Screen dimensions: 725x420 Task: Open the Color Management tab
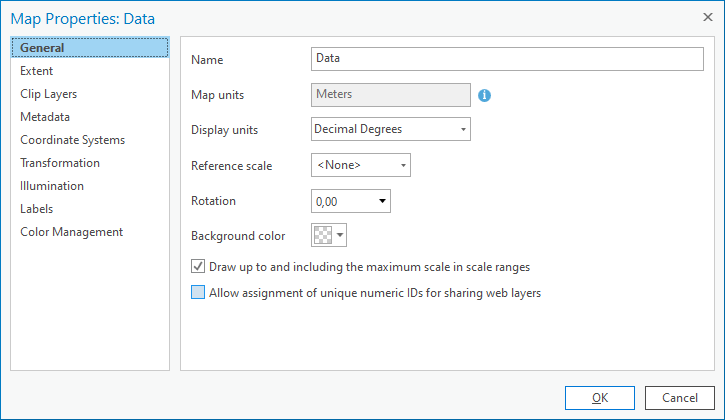(x=71, y=232)
